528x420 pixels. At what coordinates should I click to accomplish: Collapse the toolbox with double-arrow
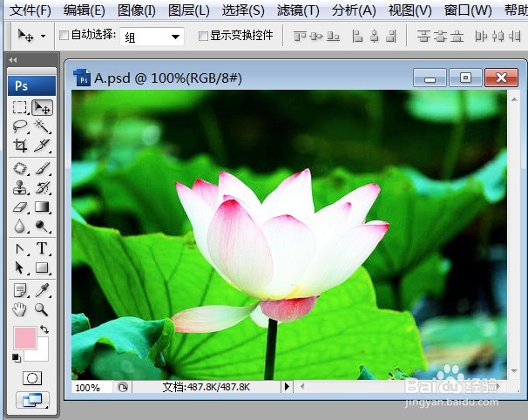(13, 60)
